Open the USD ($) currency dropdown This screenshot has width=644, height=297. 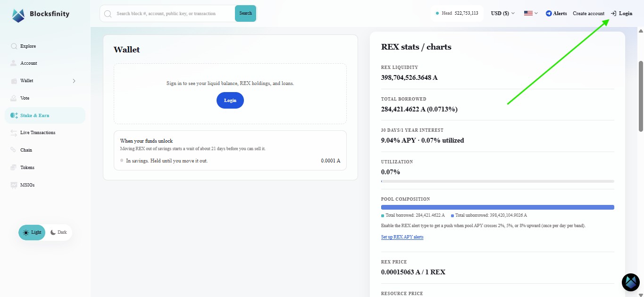(502, 14)
